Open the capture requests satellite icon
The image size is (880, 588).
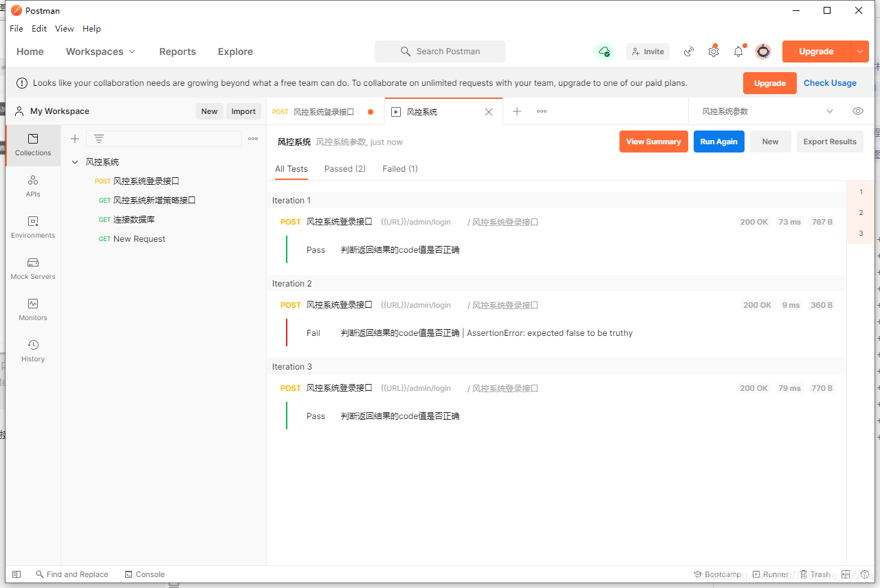[x=689, y=52]
